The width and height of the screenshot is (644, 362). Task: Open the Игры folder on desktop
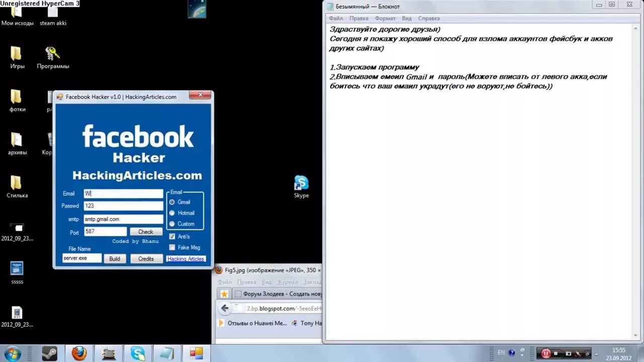coord(17,57)
